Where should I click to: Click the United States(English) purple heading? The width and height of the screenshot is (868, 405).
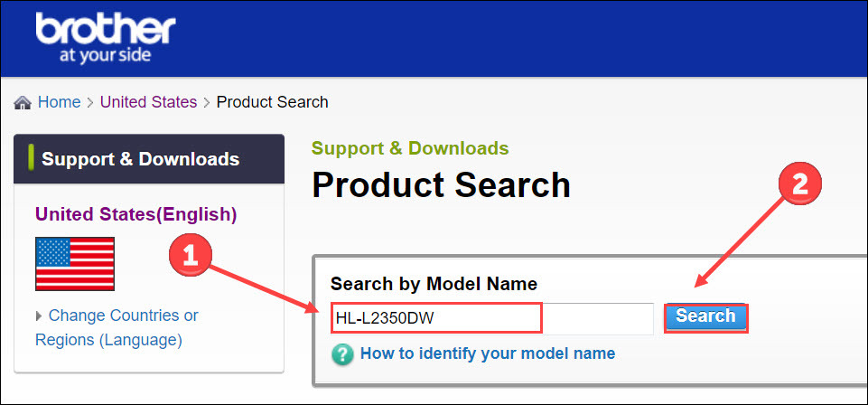coord(135,214)
